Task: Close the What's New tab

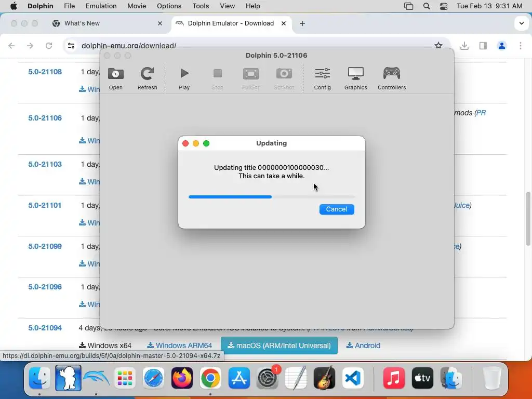Action: (160, 23)
